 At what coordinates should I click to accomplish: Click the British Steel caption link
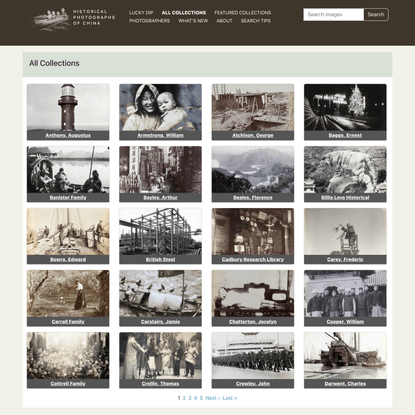tap(160, 259)
